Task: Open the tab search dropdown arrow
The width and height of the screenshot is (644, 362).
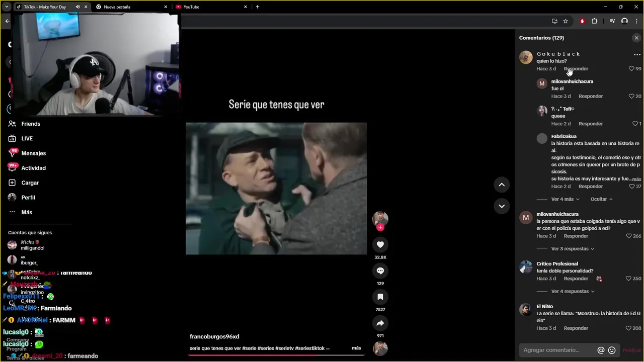Action: pyautogui.click(x=7, y=7)
